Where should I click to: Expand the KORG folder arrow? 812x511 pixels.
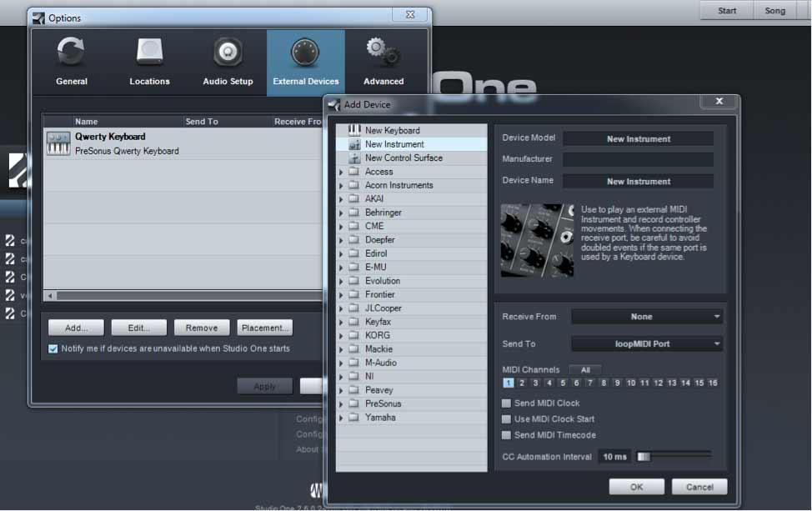click(341, 336)
